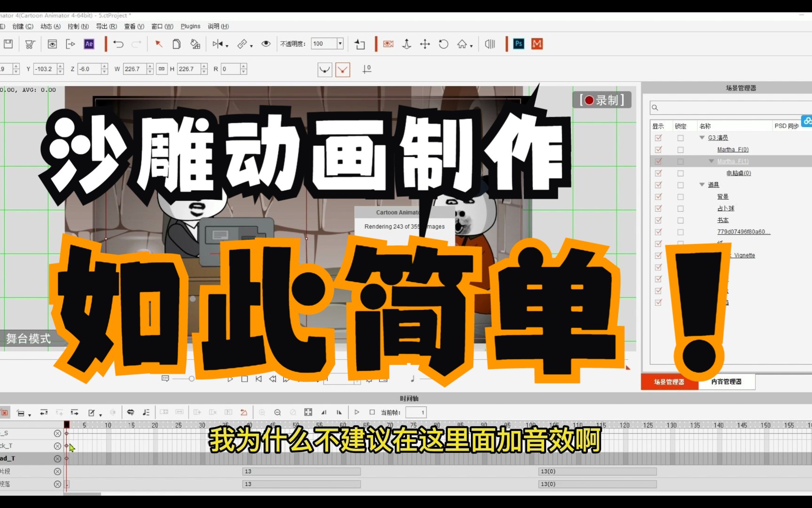Click the R rotation field

pos(231,69)
